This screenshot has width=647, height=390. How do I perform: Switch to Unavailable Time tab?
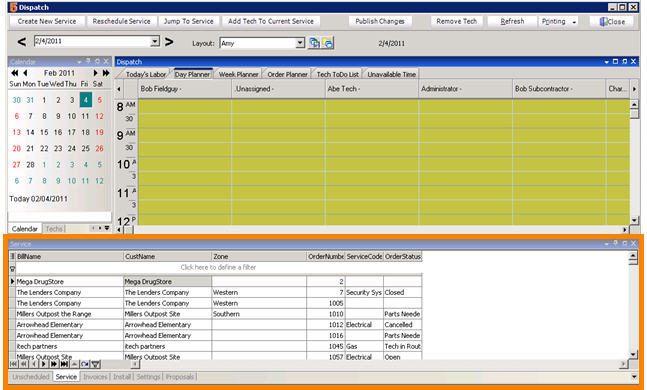(x=391, y=74)
